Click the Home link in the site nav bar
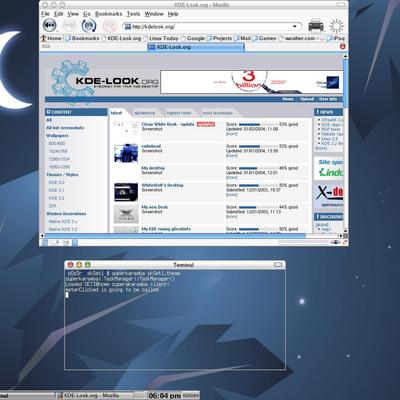Image resolution: width=400 pixels, height=400 pixels. pyautogui.click(x=288, y=99)
